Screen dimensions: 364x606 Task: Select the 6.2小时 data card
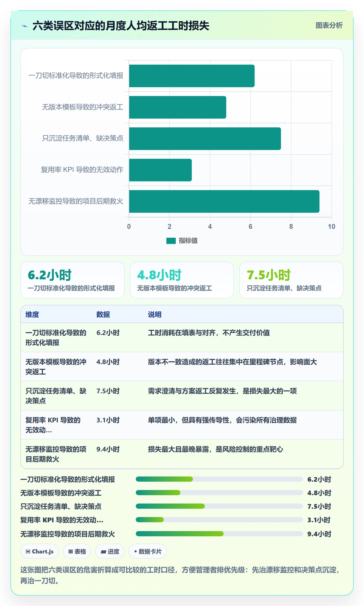[73, 280]
